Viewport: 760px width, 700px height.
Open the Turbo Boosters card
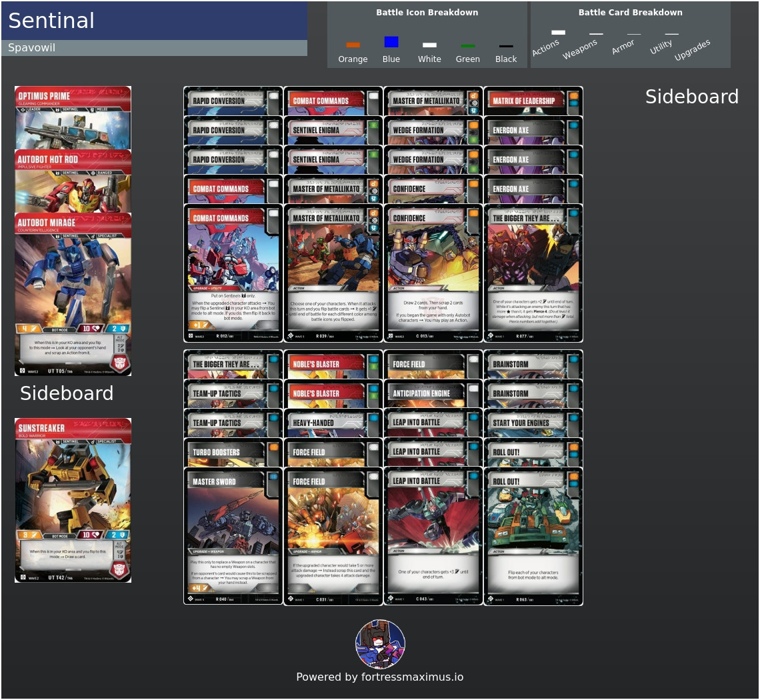point(233,452)
